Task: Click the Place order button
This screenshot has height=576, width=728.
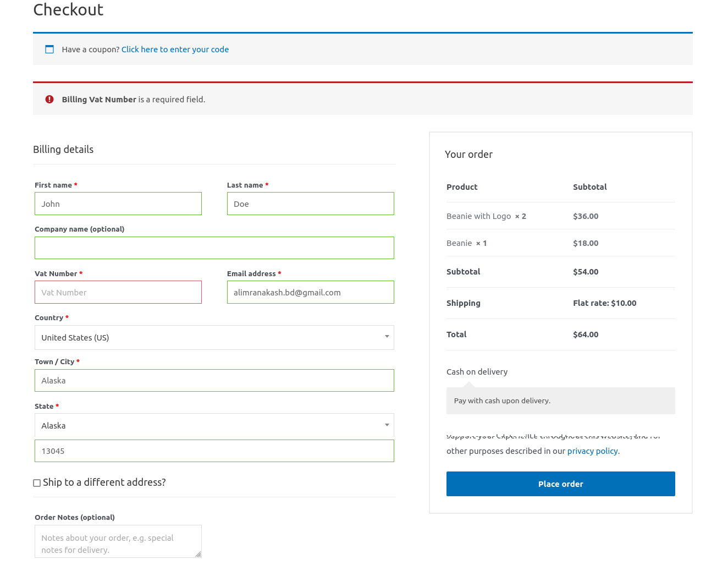Action: click(561, 484)
